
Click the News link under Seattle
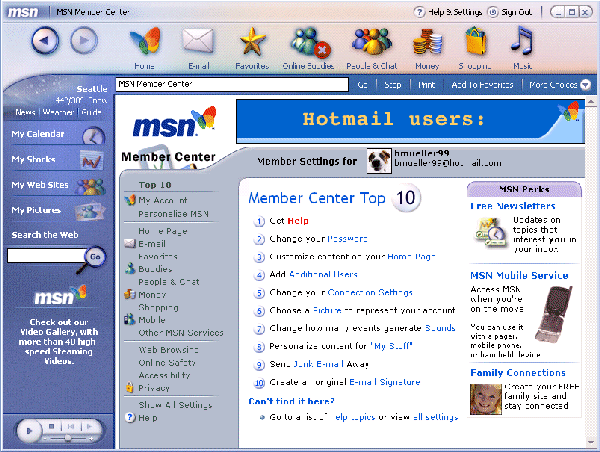[x=25, y=112]
